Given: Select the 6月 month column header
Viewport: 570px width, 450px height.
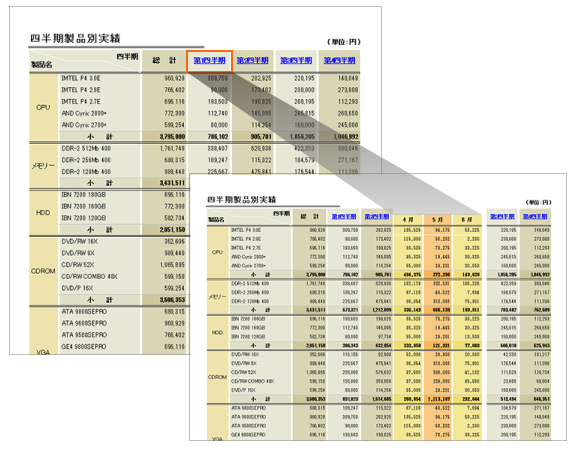Looking at the screenshot, I should pyautogui.click(x=467, y=220).
